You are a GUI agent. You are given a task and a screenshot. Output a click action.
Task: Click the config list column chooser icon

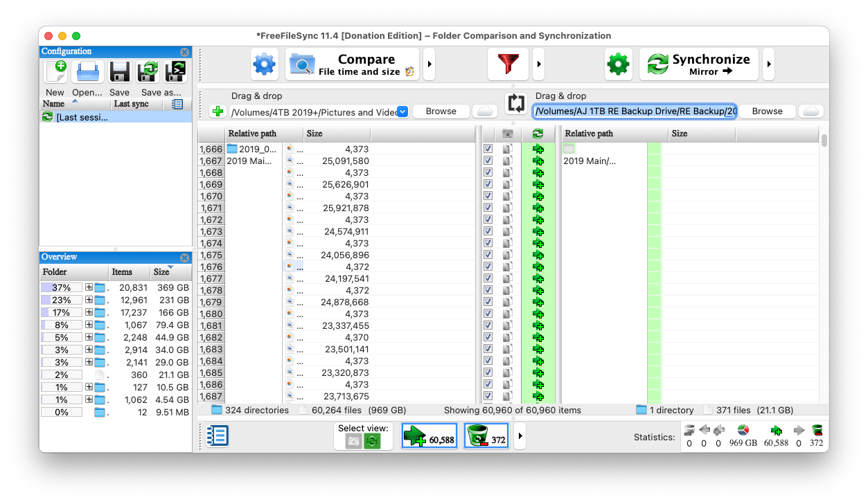177,104
